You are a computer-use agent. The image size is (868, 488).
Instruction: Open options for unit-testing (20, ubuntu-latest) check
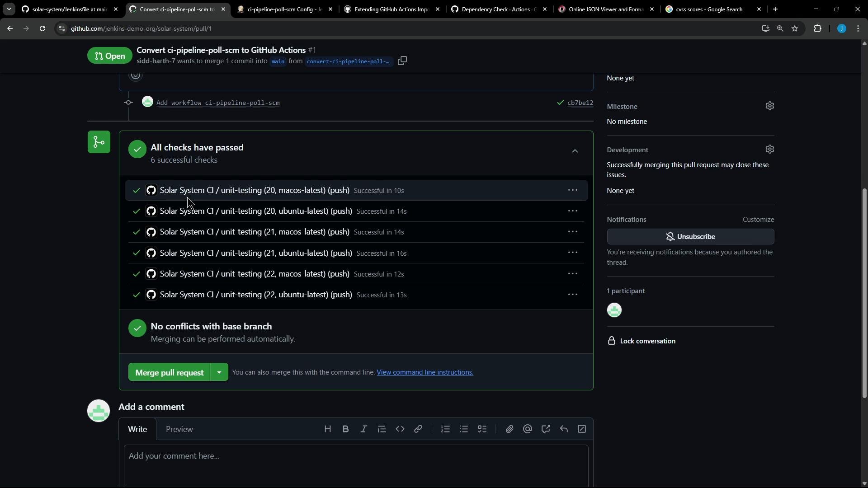(573, 211)
